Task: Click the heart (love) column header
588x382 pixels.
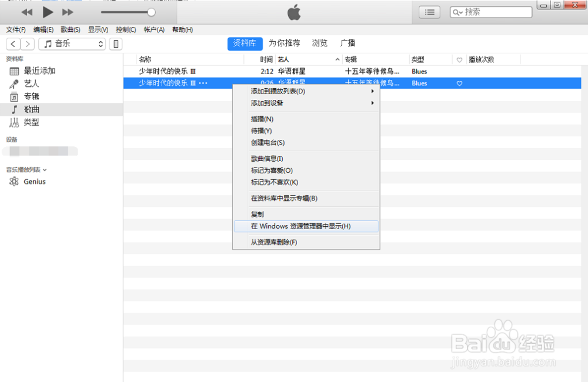Action: point(459,59)
